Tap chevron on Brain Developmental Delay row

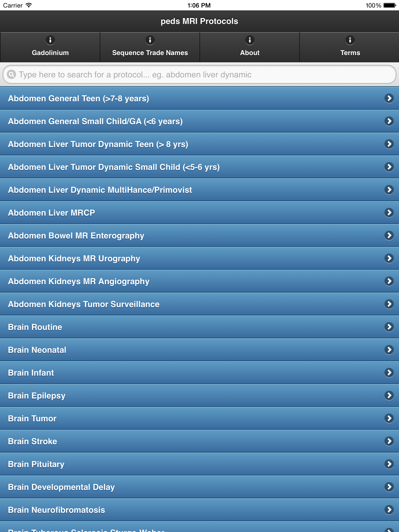click(389, 487)
